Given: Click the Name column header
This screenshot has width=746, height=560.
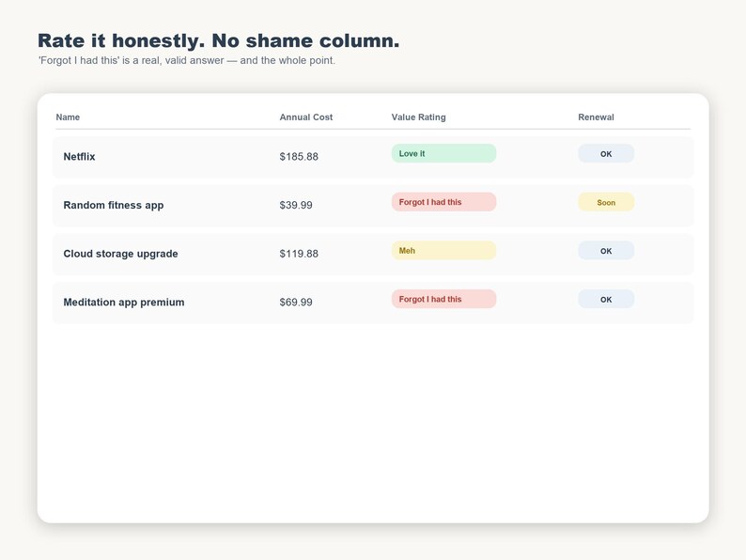Looking at the screenshot, I should 68,117.
